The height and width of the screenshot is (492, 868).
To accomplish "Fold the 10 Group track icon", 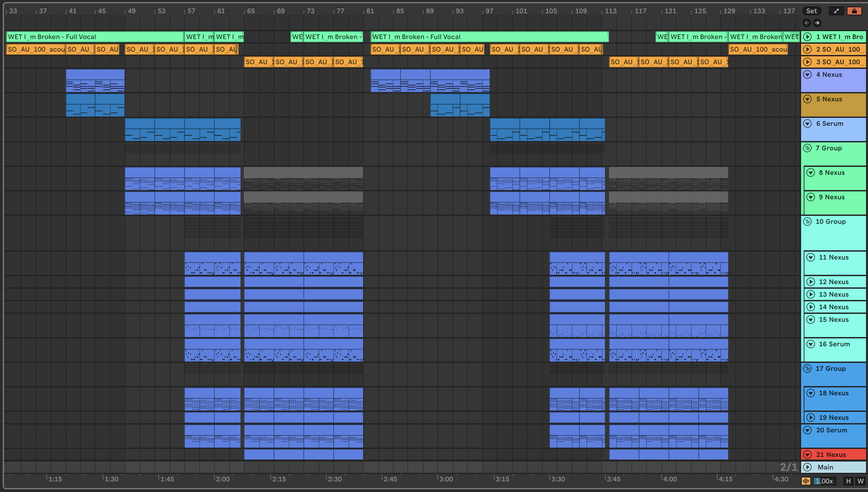I will (807, 222).
